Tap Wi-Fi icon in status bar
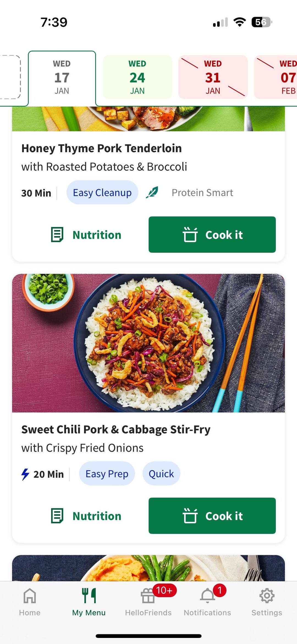The image size is (297, 644). coord(240,22)
